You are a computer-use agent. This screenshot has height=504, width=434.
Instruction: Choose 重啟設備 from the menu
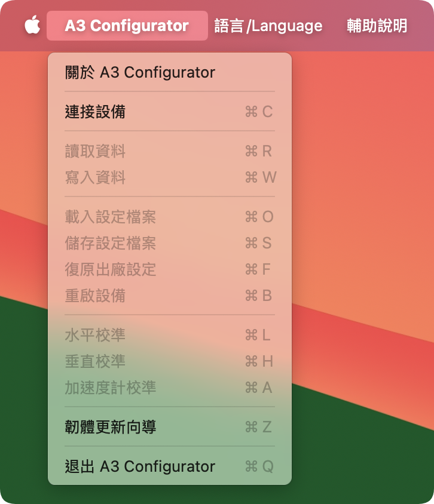(96, 296)
